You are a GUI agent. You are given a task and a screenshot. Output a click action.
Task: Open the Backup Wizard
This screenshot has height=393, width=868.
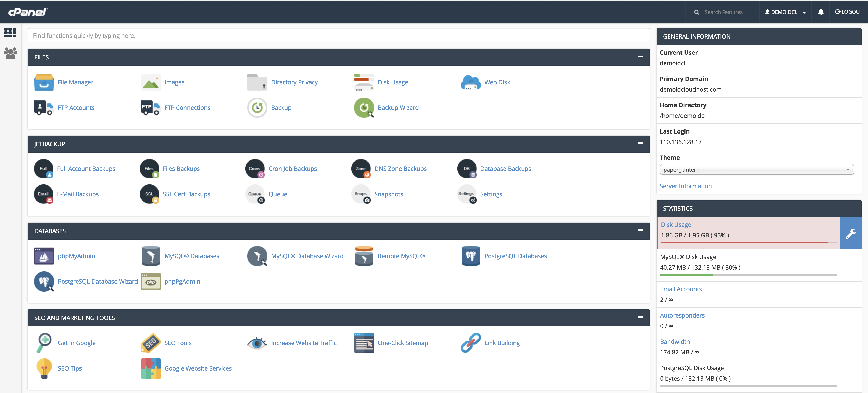(398, 107)
